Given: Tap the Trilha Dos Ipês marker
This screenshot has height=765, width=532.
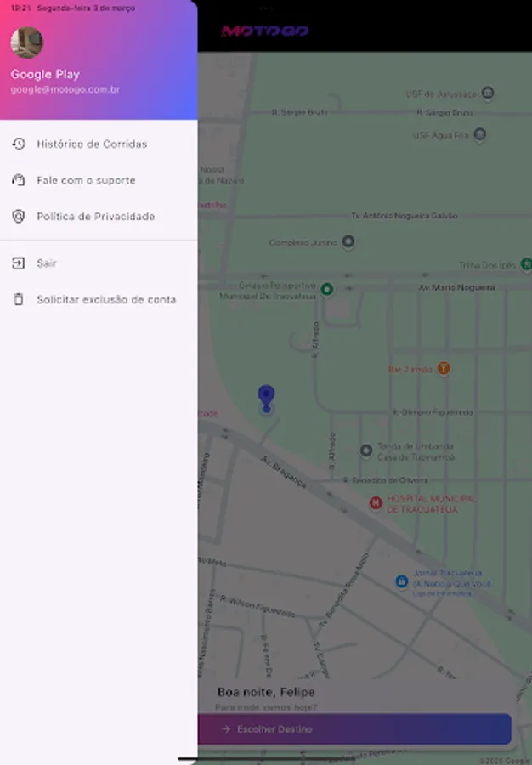Looking at the screenshot, I should click(526, 264).
